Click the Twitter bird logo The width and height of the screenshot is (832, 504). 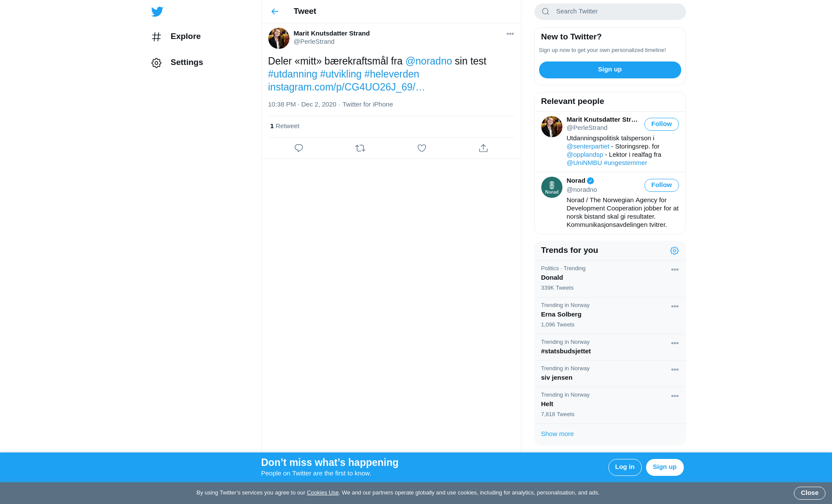[x=157, y=12]
